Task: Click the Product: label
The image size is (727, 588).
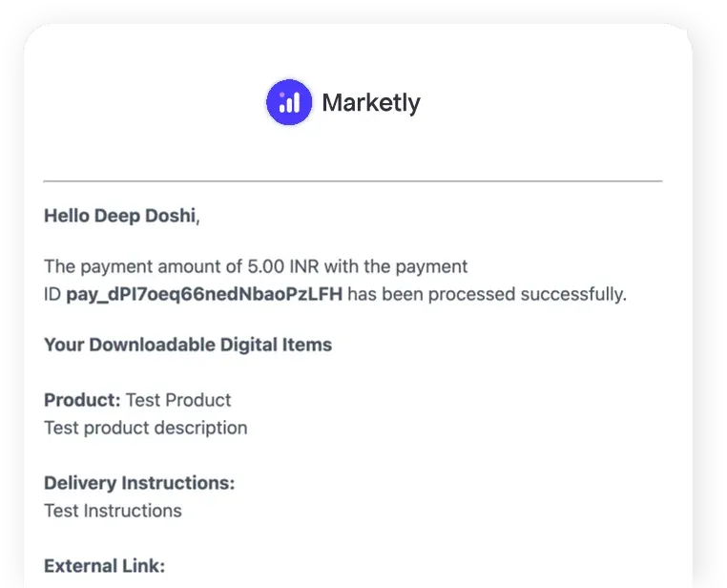Action: point(82,399)
